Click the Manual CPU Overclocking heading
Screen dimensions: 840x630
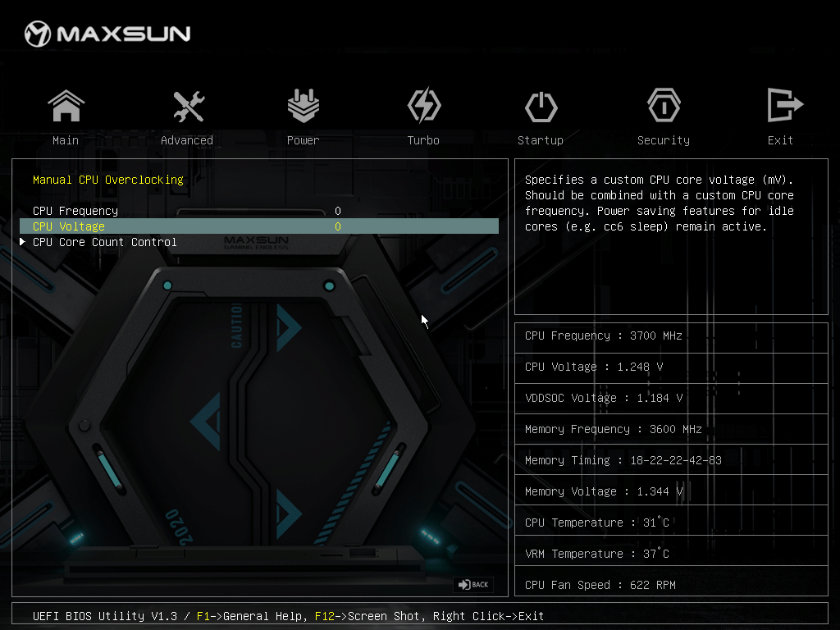click(x=108, y=180)
